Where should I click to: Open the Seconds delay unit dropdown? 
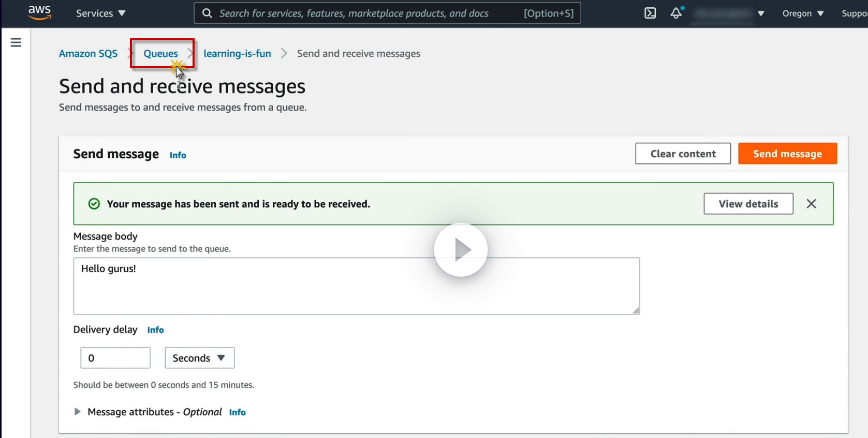[x=199, y=358]
